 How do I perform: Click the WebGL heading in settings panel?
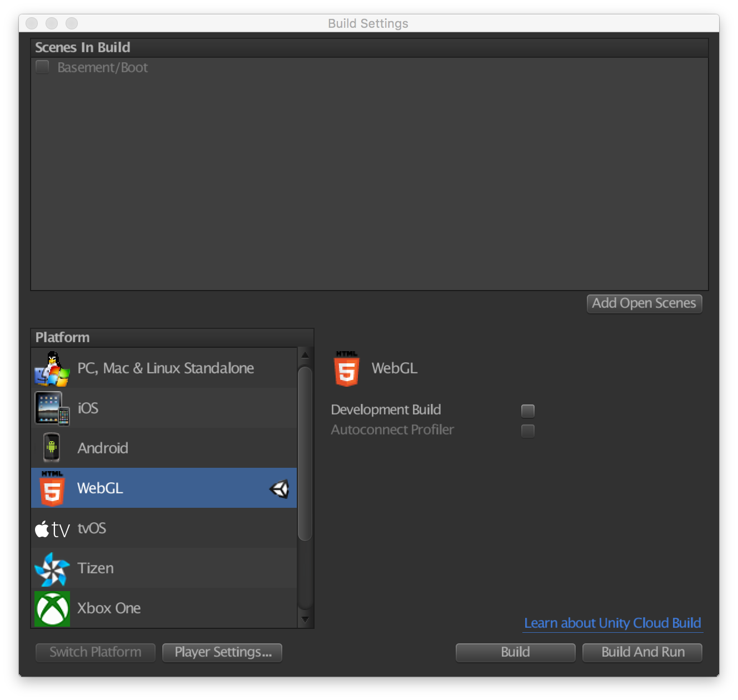pyautogui.click(x=395, y=368)
